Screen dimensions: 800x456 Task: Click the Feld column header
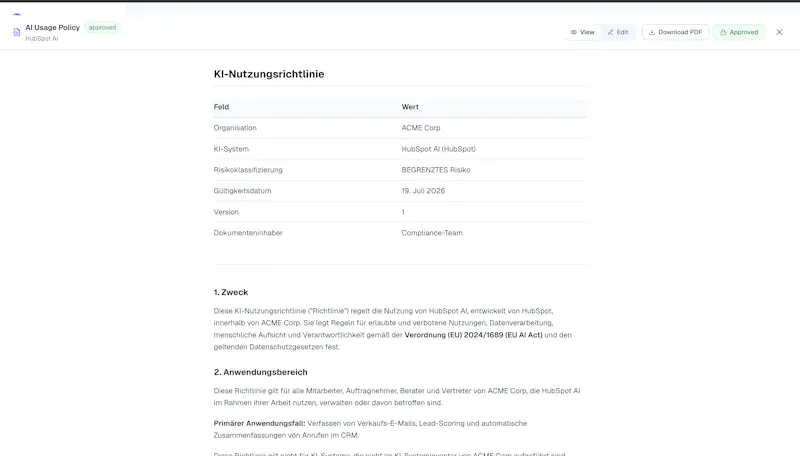pyautogui.click(x=221, y=107)
